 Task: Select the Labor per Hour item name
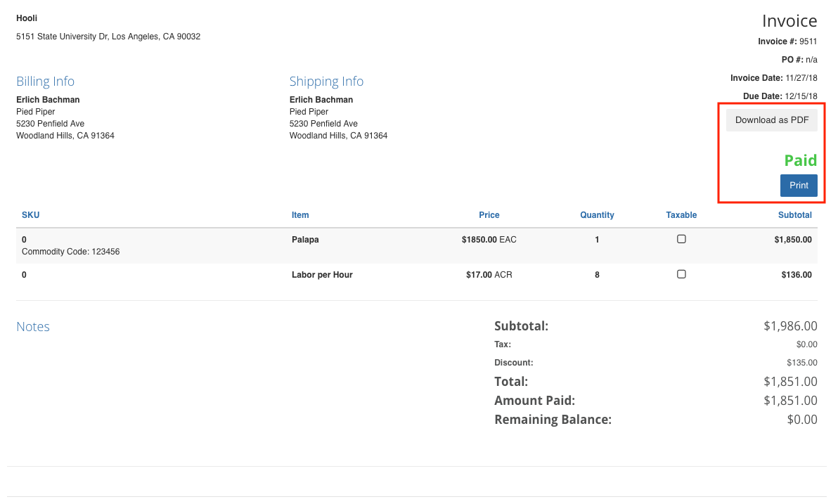322,275
